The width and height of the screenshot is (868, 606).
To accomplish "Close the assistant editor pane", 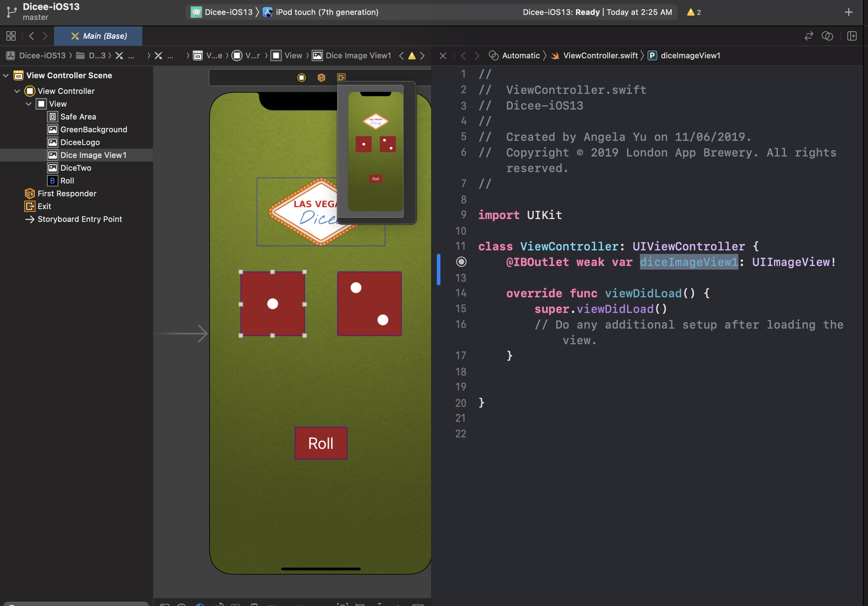I will tap(443, 56).
